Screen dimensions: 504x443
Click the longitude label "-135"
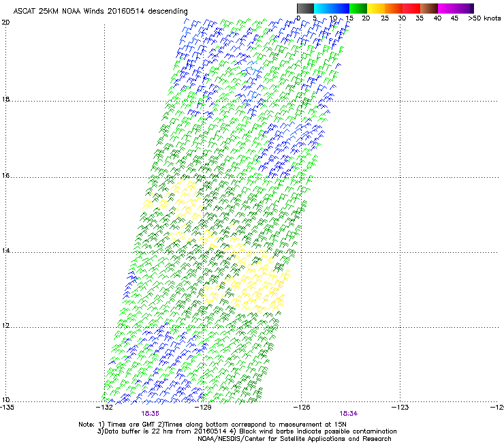click(x=7, y=408)
